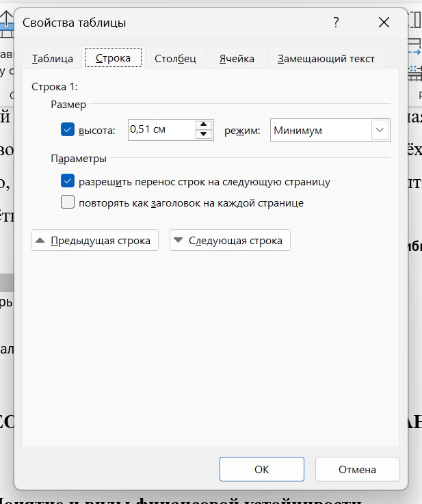422x504 pixels.
Task: Open the Ячейка tab
Action: (237, 59)
